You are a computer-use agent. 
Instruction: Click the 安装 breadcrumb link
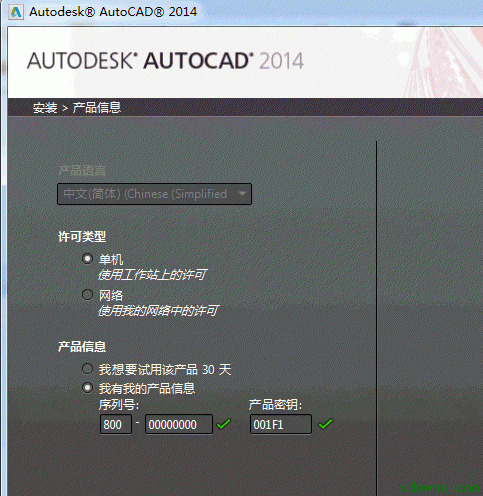[45, 108]
